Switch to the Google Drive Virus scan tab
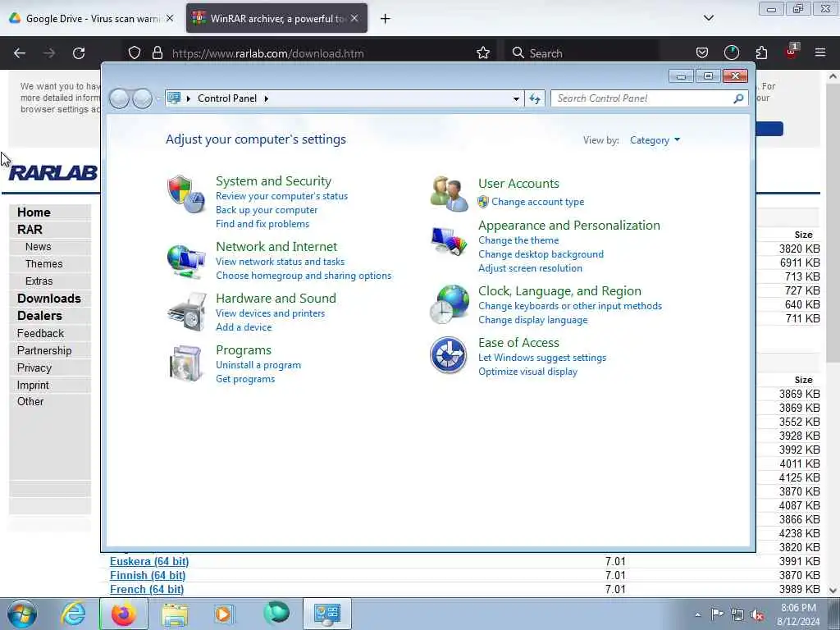The width and height of the screenshot is (840, 630). click(92, 18)
